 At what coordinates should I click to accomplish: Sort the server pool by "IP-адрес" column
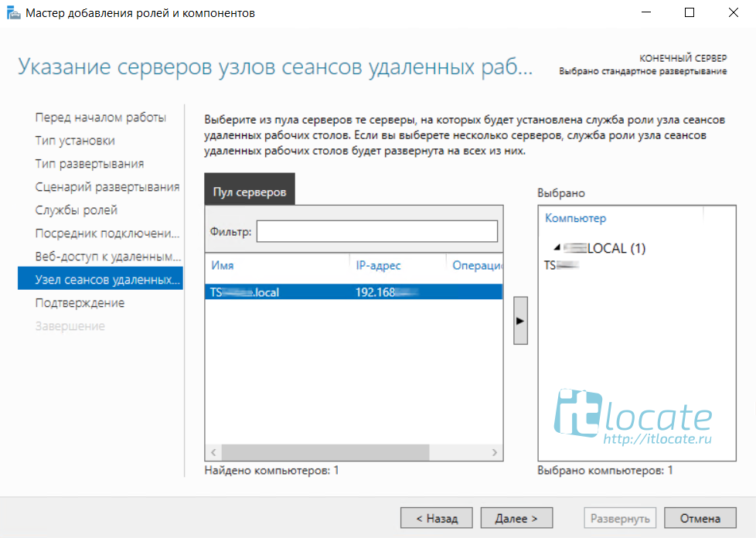[x=379, y=265]
